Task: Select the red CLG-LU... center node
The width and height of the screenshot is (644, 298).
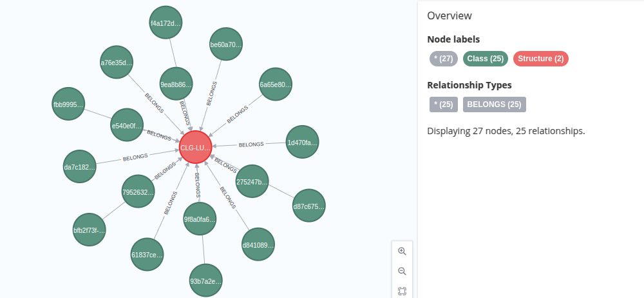Action: (196, 147)
